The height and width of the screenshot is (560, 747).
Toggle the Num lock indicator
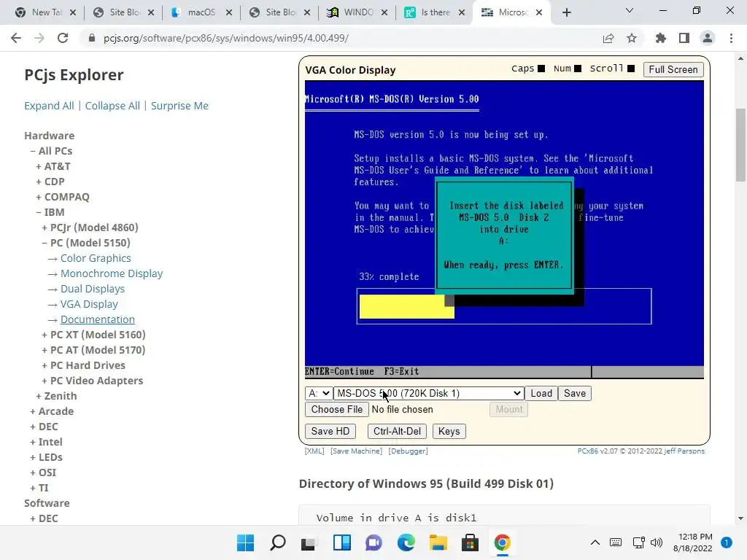(x=578, y=69)
